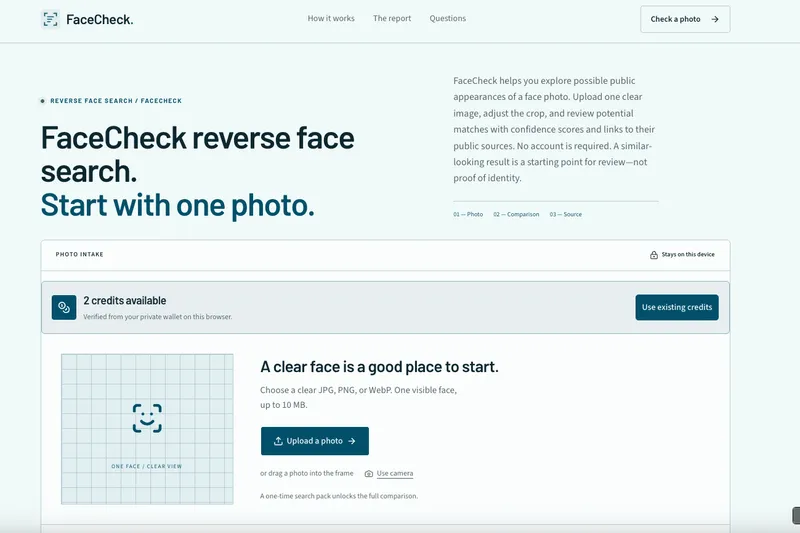Click the arrow icon in Check a photo
Viewport: 800px width, 533px height.
[x=715, y=19]
